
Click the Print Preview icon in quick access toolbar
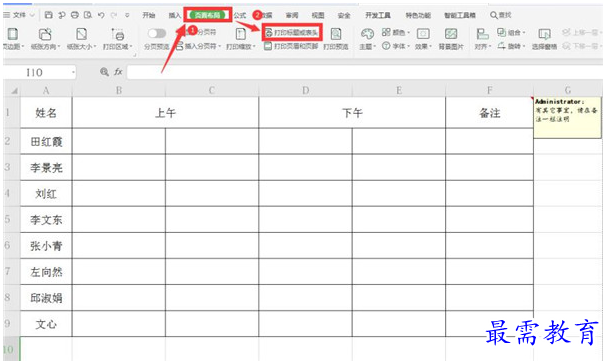[88, 15]
